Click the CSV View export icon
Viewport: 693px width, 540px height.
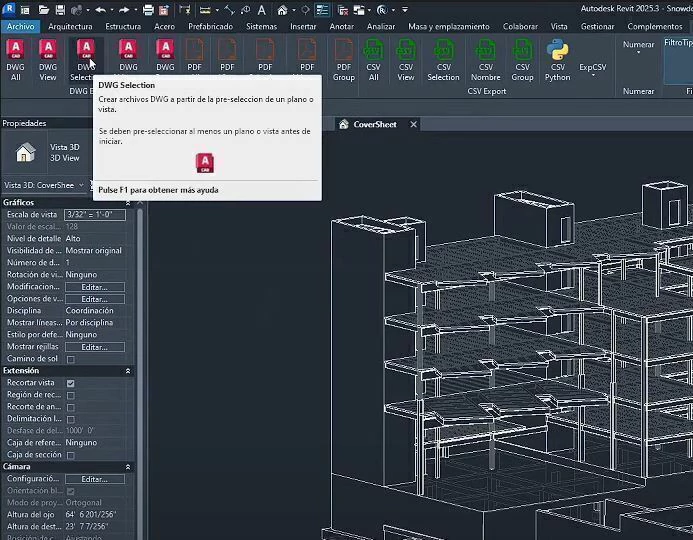point(406,49)
